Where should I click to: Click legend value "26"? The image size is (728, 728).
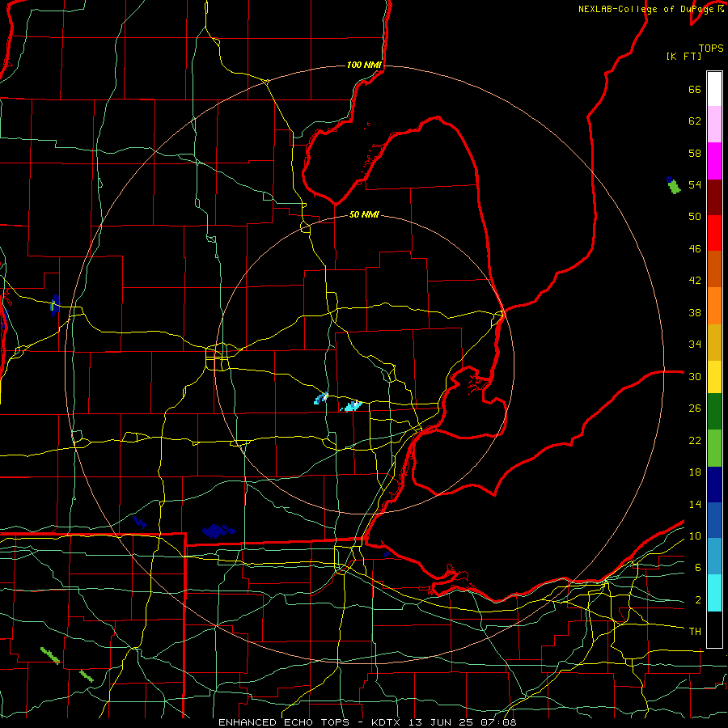pos(695,408)
